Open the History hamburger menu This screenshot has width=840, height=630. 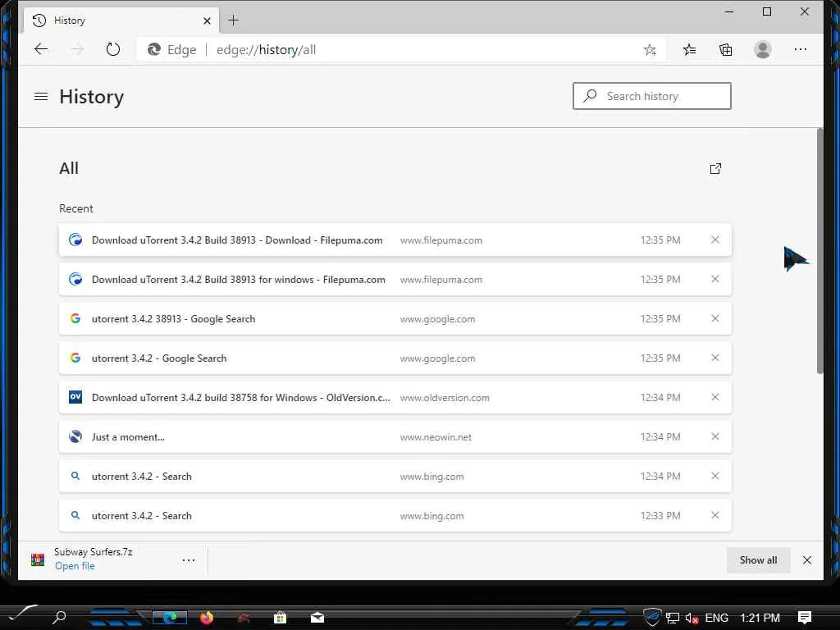(x=41, y=97)
